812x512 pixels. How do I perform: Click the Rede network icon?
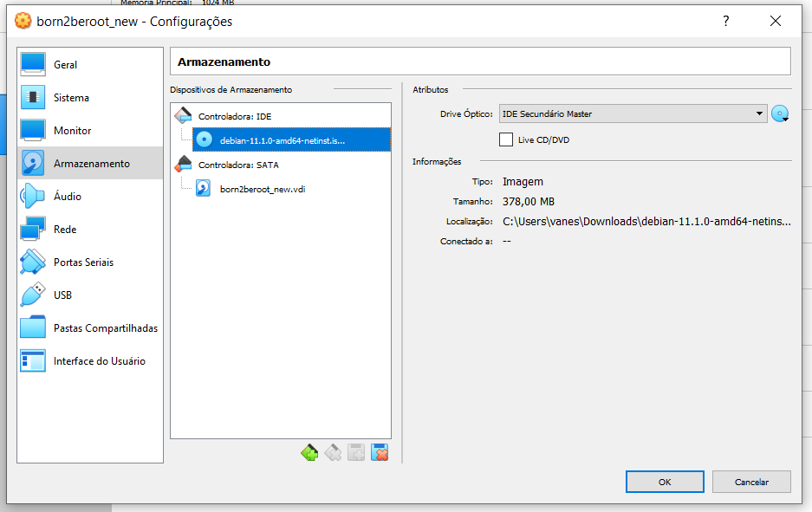[33, 229]
